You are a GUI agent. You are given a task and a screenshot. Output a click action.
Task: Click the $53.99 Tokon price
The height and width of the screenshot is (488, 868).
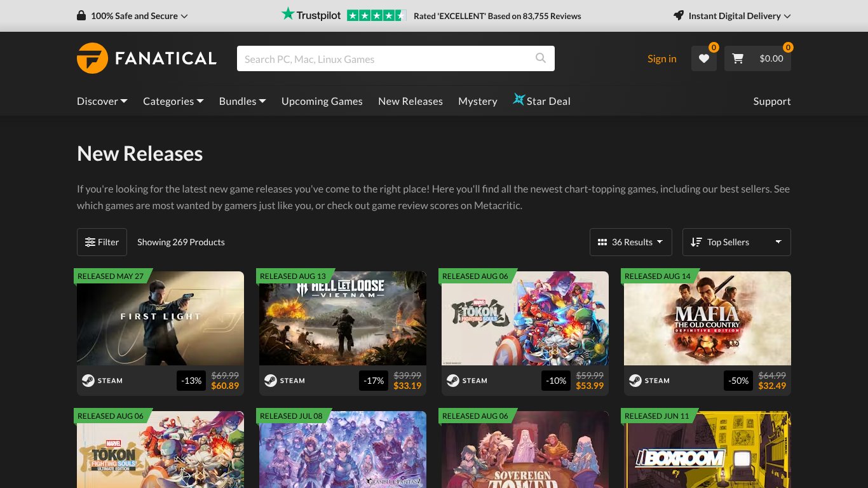590,386
